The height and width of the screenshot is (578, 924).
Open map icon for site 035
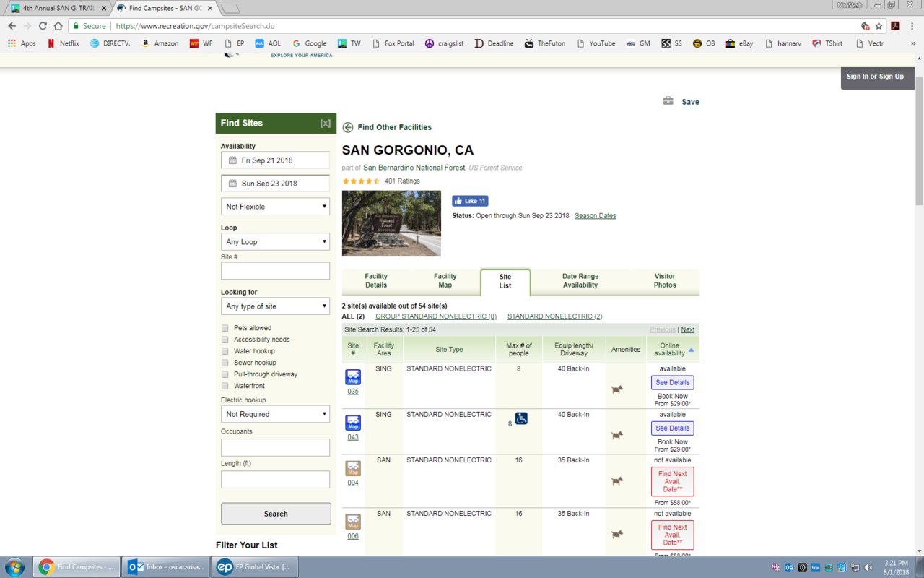pyautogui.click(x=353, y=377)
